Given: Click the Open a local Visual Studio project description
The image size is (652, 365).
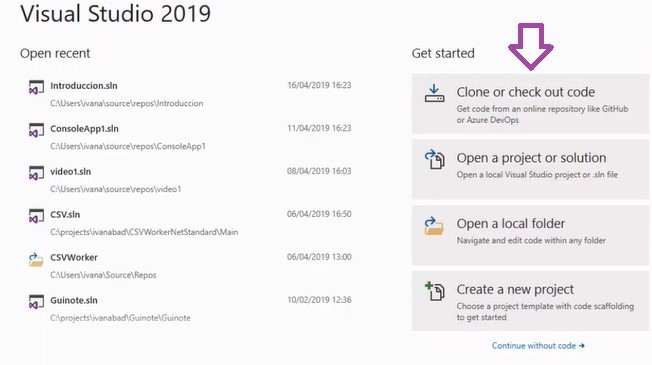Looking at the screenshot, I should (x=537, y=175).
